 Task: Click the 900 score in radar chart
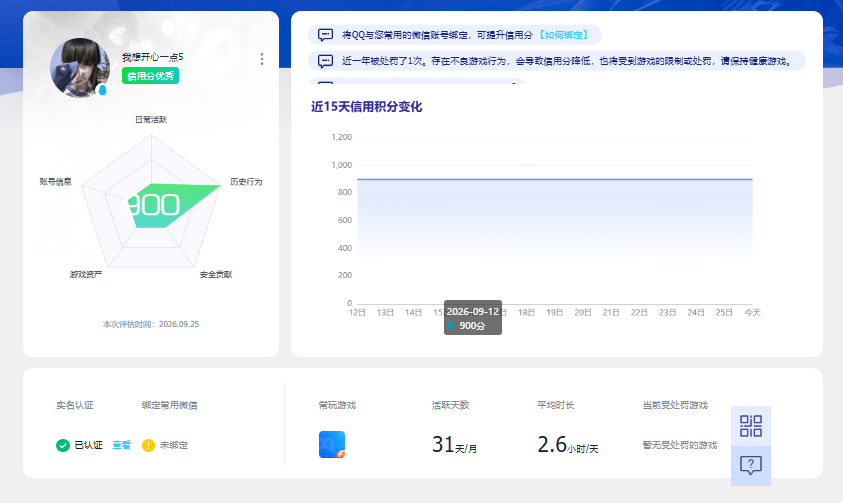(153, 205)
